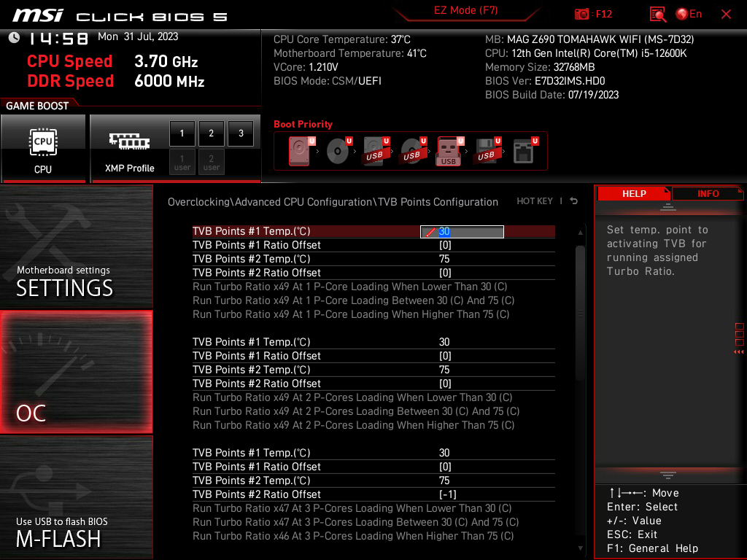747x560 pixels.
Task: Click the clock icon beside the time
Action: click(x=15, y=38)
